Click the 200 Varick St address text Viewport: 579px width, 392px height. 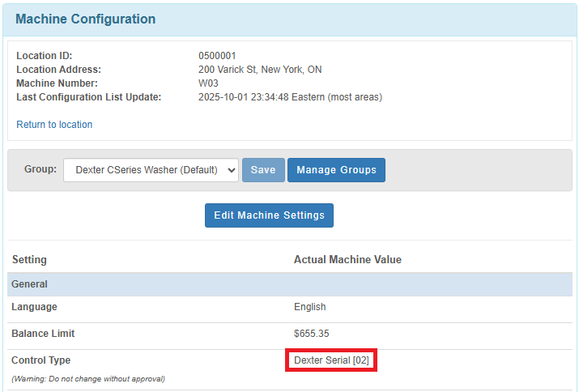pos(259,70)
